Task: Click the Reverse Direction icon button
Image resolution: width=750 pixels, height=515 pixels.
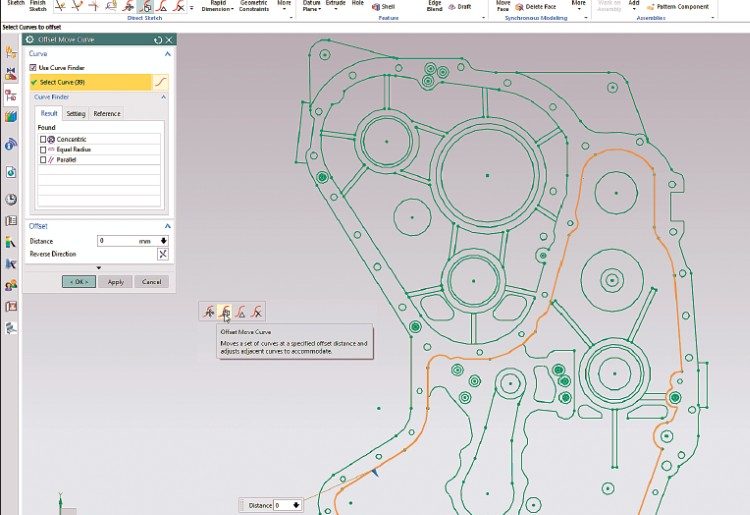Action: tap(163, 254)
